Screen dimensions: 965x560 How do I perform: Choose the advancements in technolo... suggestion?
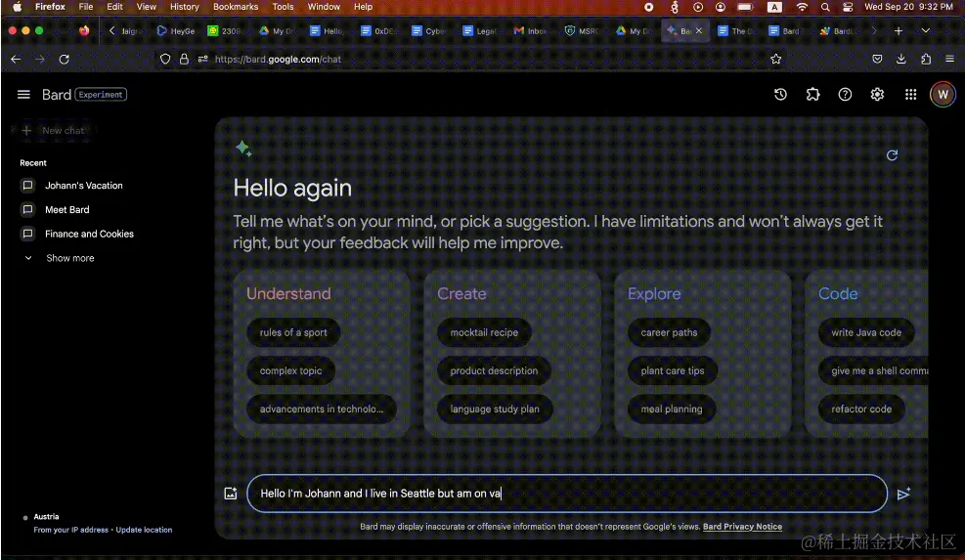322,409
